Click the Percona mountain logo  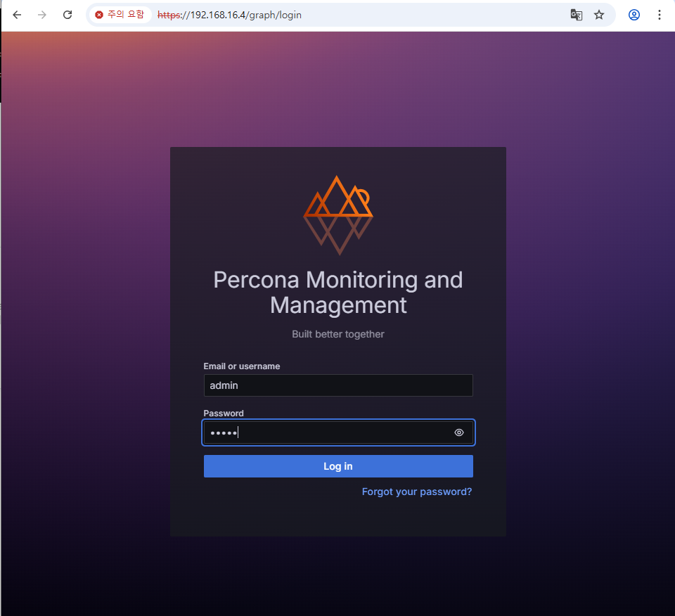(x=338, y=215)
